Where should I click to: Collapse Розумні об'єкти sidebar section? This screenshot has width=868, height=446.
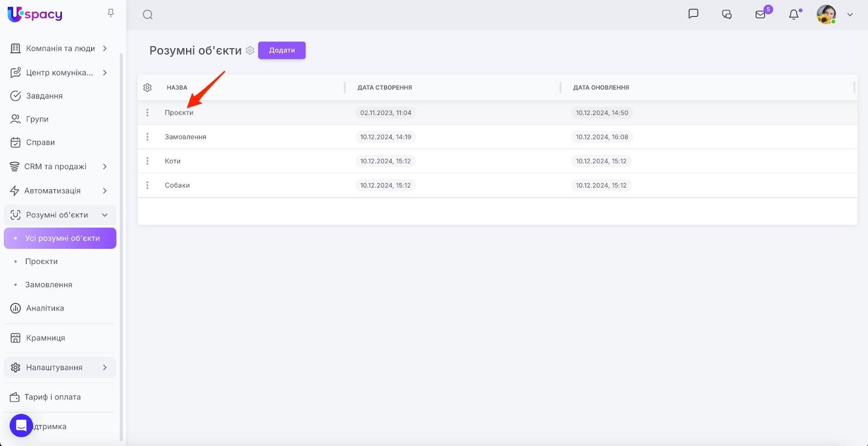pyautogui.click(x=105, y=215)
